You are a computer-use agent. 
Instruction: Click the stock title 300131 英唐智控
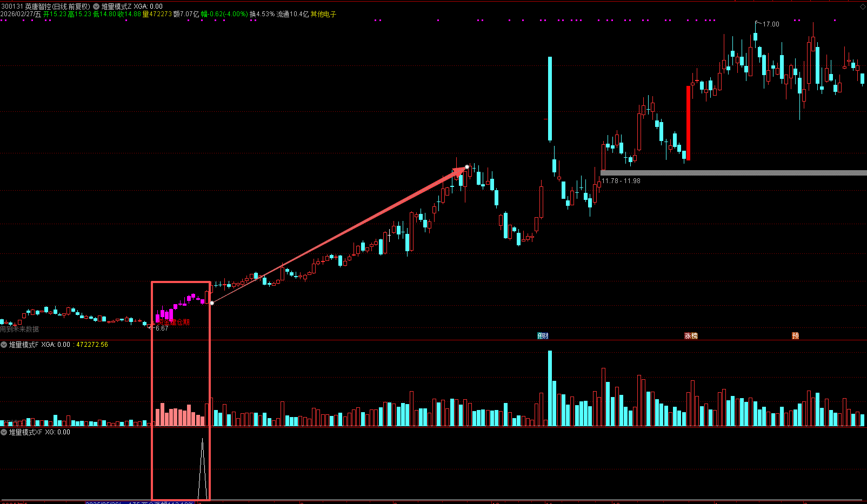pos(45,6)
